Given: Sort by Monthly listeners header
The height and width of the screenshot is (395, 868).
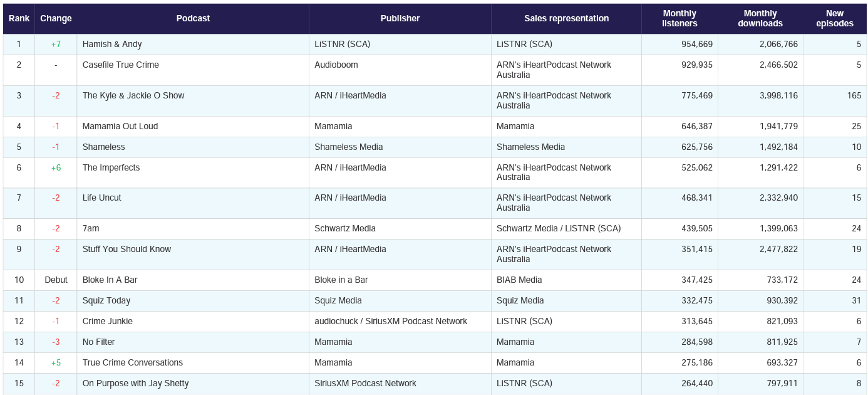Looking at the screenshot, I should tap(679, 19).
